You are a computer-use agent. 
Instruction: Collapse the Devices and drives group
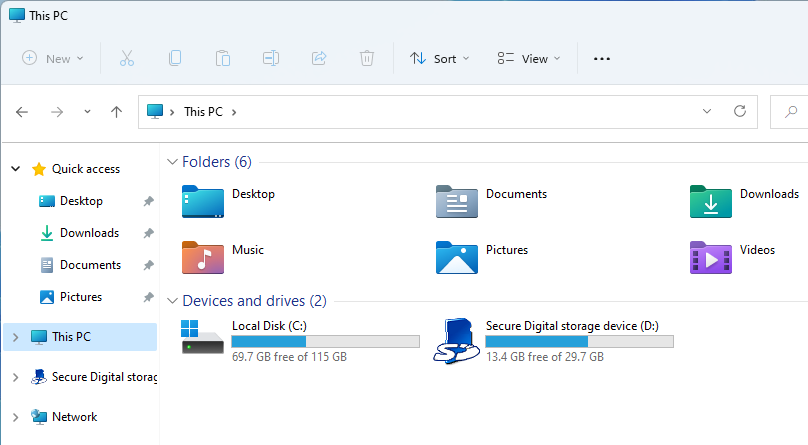point(172,301)
